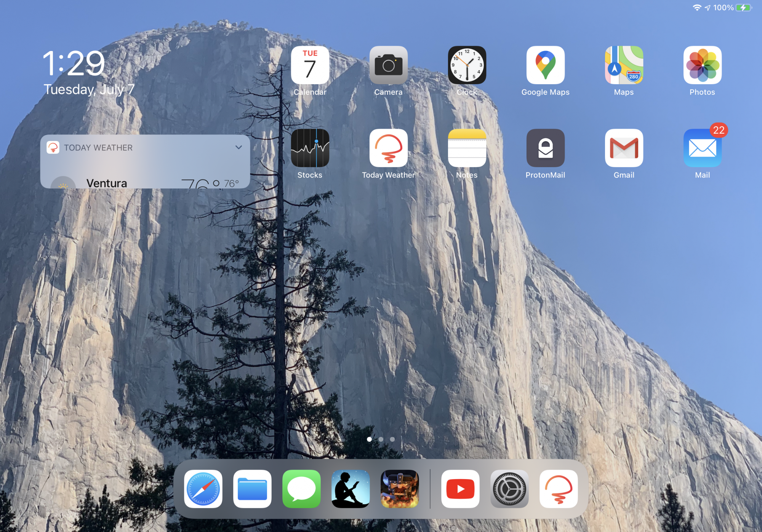Open the Notes app
This screenshot has height=532, width=762.
pyautogui.click(x=467, y=148)
